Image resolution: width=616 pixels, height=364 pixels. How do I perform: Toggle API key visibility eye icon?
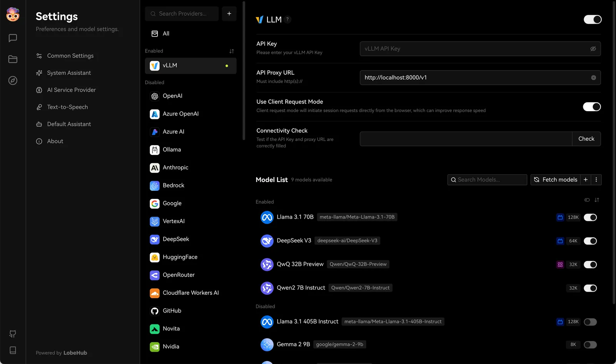593,49
